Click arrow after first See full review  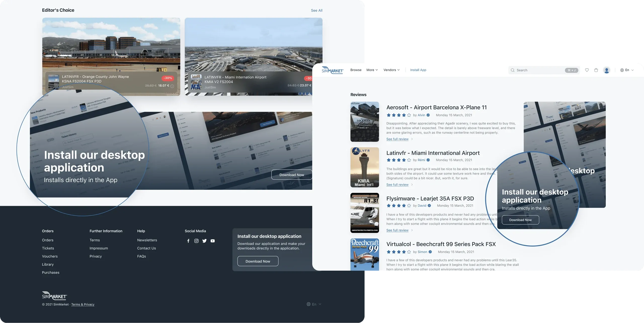(x=412, y=139)
